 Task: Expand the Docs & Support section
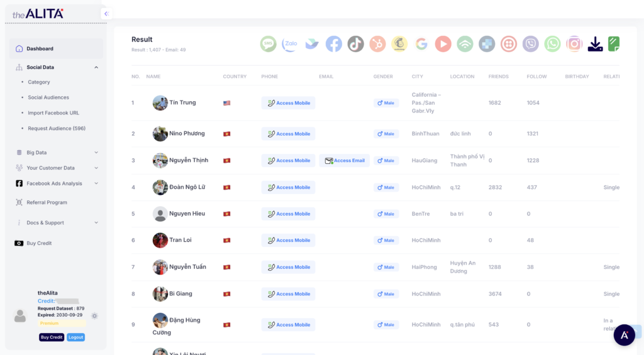point(96,223)
